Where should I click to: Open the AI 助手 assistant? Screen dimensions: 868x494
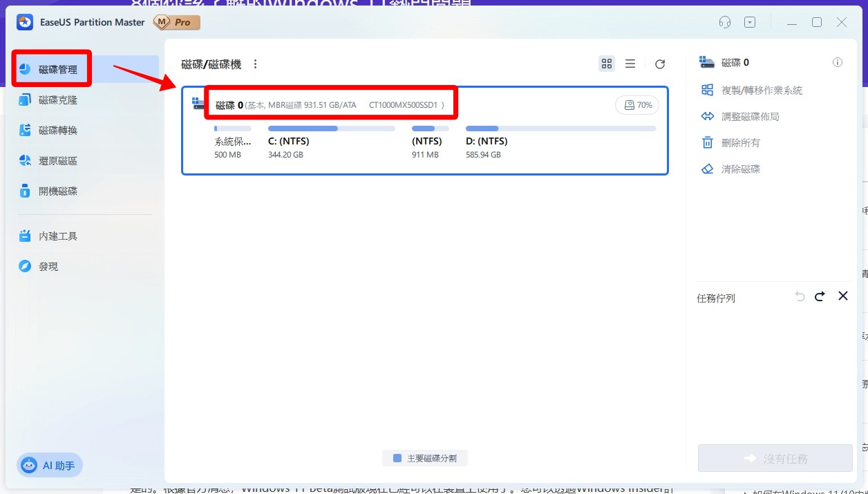click(x=50, y=466)
